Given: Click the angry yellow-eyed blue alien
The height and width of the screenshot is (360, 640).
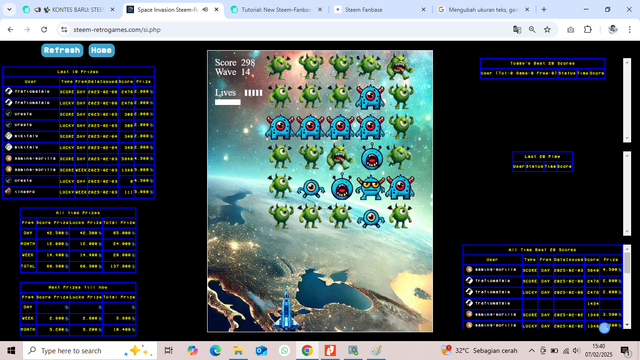Looking at the screenshot, I should 371,188.
